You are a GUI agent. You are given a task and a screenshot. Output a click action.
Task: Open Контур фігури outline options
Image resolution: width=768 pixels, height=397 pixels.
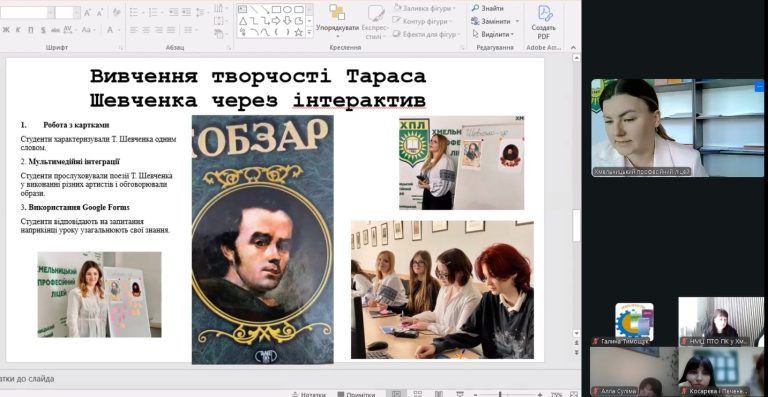tap(422, 22)
